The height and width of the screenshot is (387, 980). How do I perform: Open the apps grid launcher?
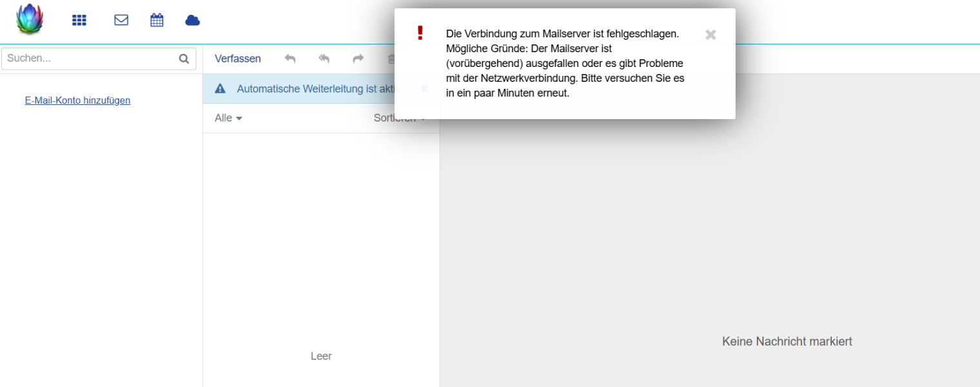tap(79, 20)
